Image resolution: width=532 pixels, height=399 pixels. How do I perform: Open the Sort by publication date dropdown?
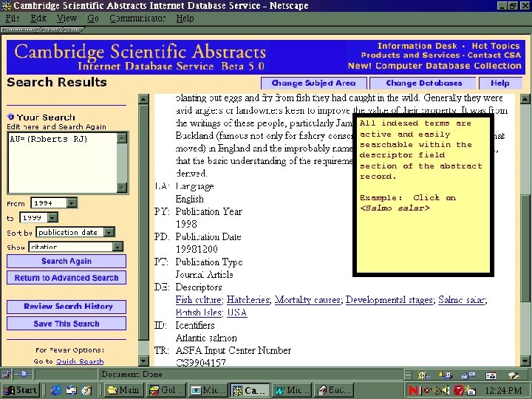tap(109, 233)
